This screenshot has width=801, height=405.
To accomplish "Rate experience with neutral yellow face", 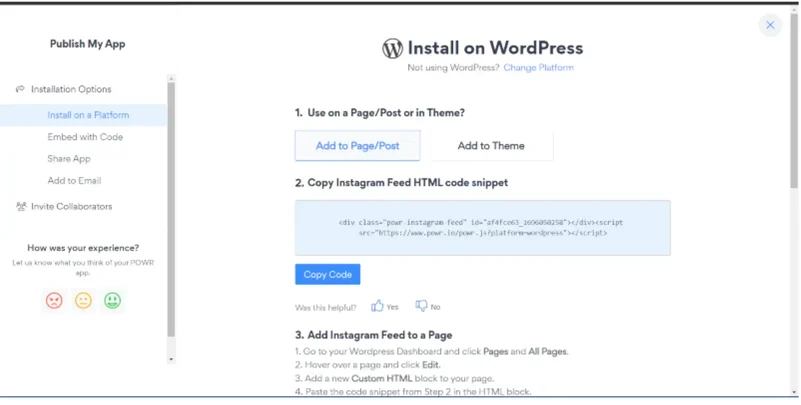I will (x=83, y=300).
